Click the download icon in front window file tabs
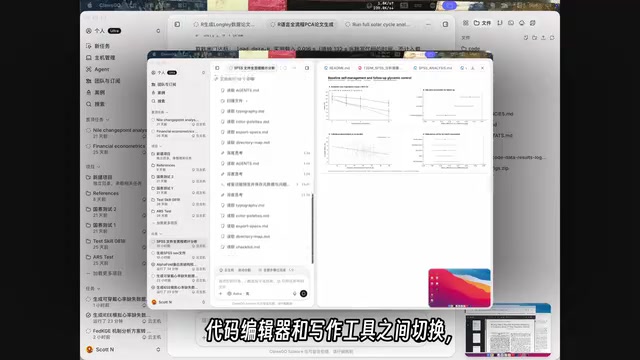 coord(473,68)
